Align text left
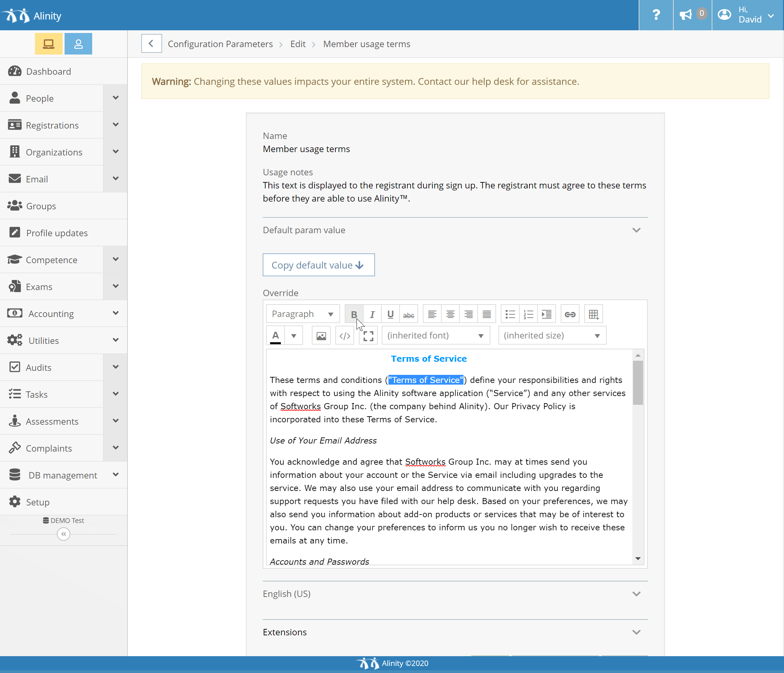Screen dimensions: 784x673 432,314
